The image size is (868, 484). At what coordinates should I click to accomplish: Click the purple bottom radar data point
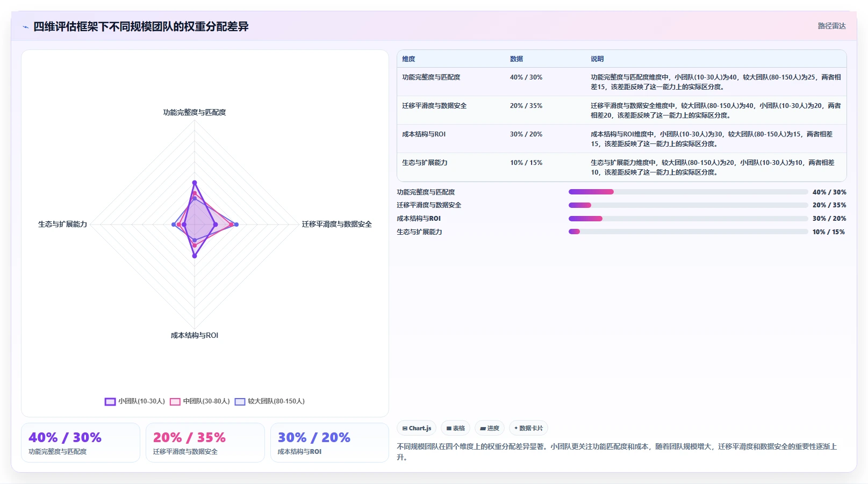click(x=195, y=256)
